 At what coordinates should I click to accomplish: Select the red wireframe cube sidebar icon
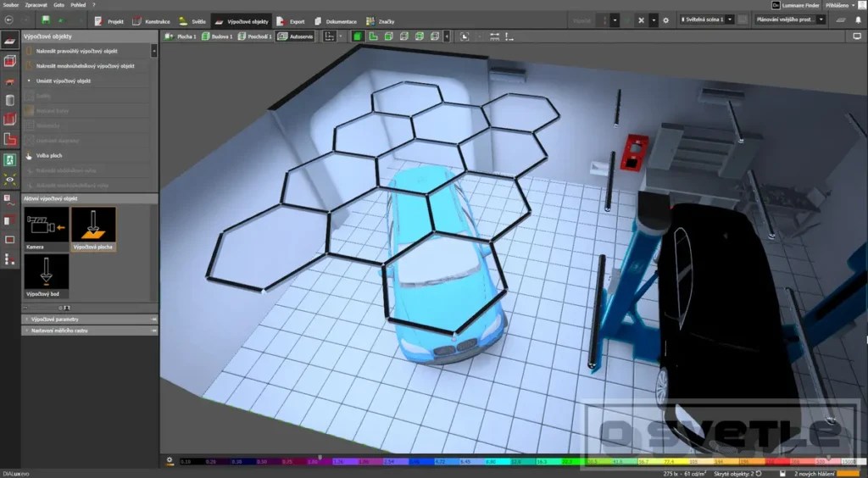9,61
